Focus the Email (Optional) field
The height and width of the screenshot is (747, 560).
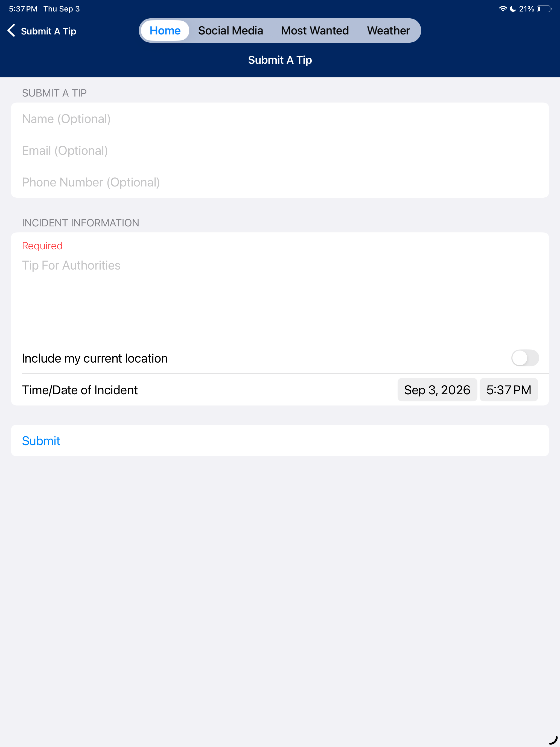pos(280,150)
